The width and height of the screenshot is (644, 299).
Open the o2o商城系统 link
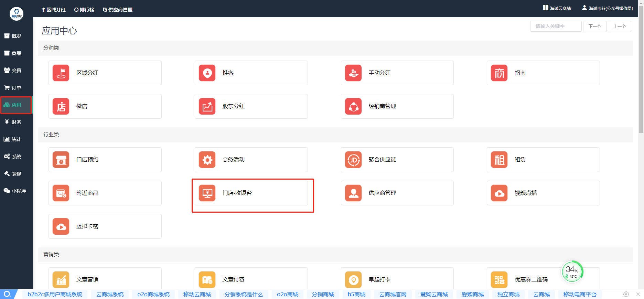[153, 294]
